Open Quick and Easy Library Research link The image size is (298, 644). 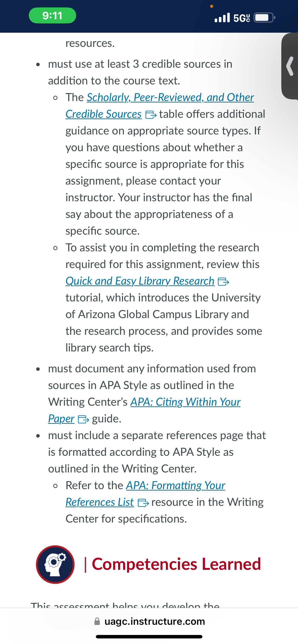140,281
